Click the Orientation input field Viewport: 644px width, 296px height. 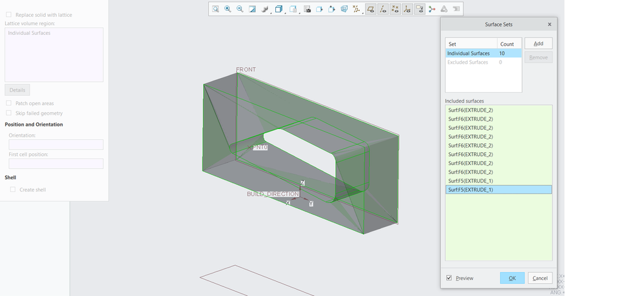[56, 145]
